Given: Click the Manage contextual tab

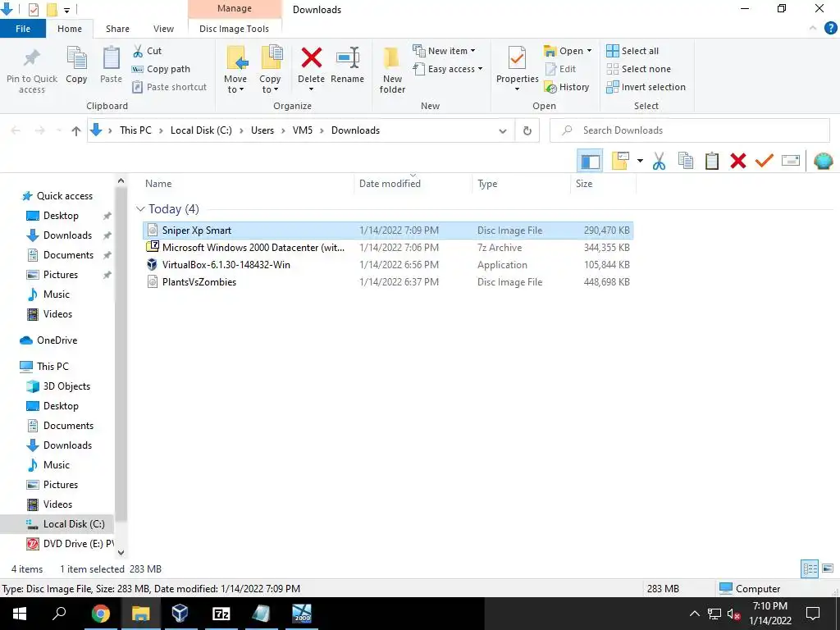Looking at the screenshot, I should (234, 8).
